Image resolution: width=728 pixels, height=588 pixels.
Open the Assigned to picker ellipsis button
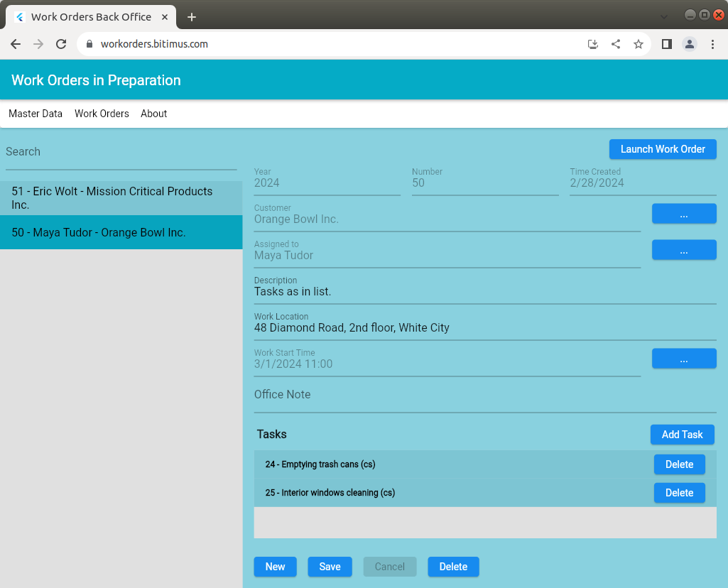(x=683, y=250)
